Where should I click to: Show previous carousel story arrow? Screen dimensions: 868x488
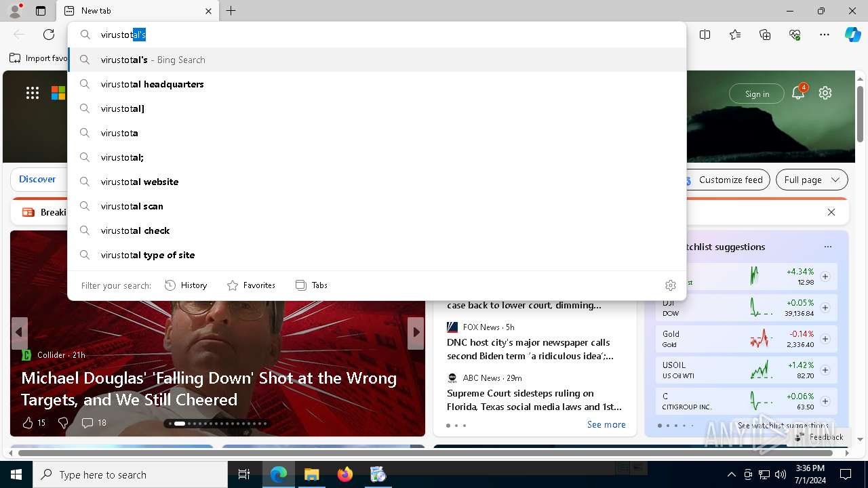tap(19, 333)
